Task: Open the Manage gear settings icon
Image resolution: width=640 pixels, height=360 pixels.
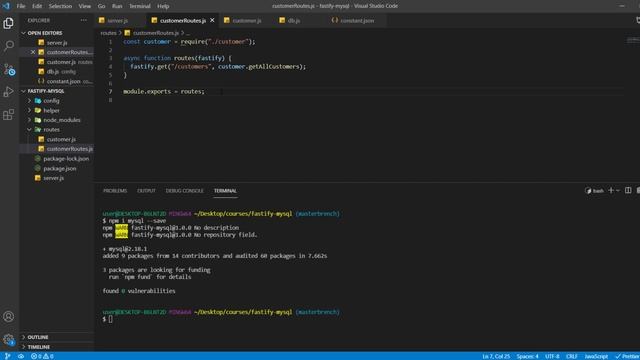Action: tap(9, 339)
